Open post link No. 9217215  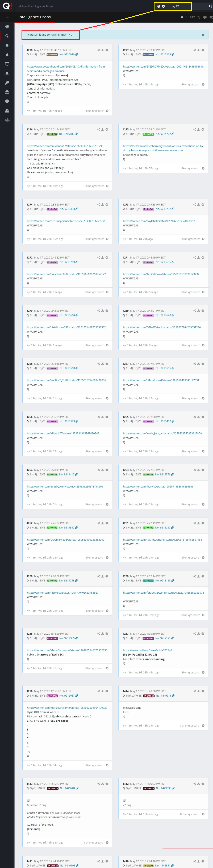point(164,55)
